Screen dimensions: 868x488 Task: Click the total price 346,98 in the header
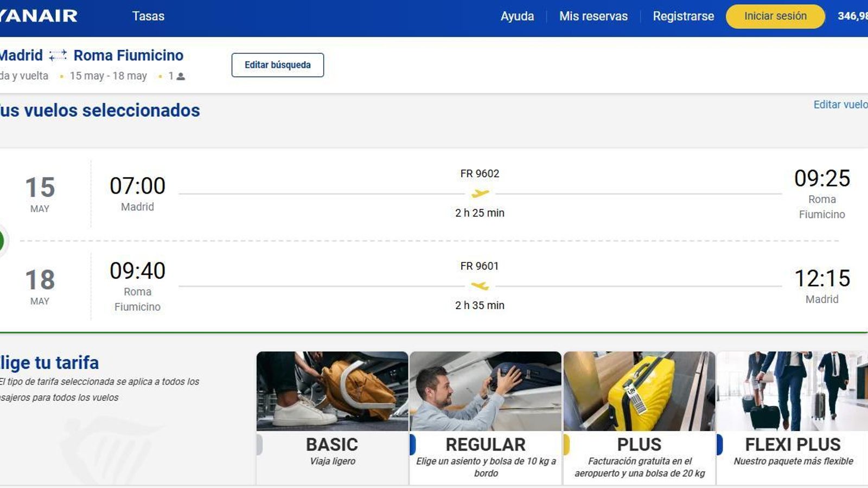pyautogui.click(x=852, y=16)
